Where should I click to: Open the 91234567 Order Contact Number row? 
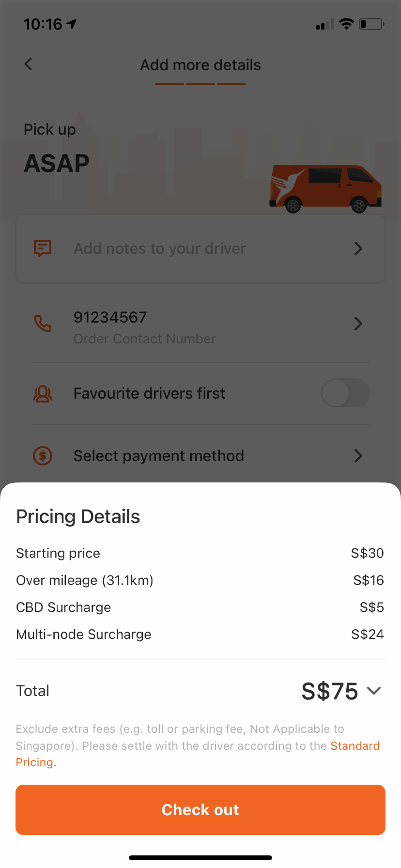pos(200,327)
